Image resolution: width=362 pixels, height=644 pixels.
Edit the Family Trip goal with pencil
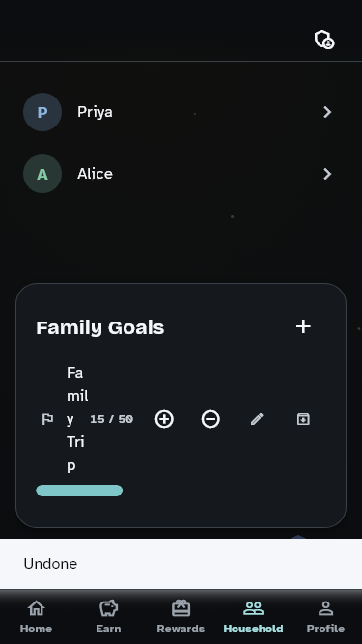[x=257, y=419]
